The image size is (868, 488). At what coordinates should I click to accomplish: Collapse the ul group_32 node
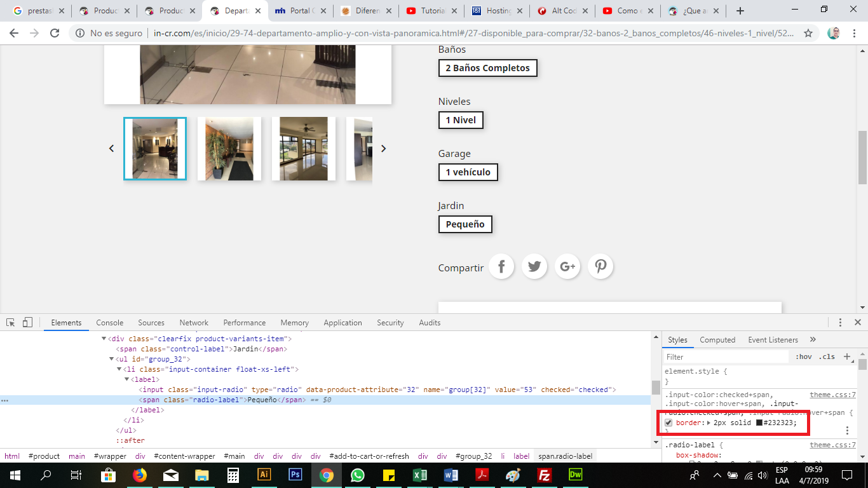(x=111, y=359)
